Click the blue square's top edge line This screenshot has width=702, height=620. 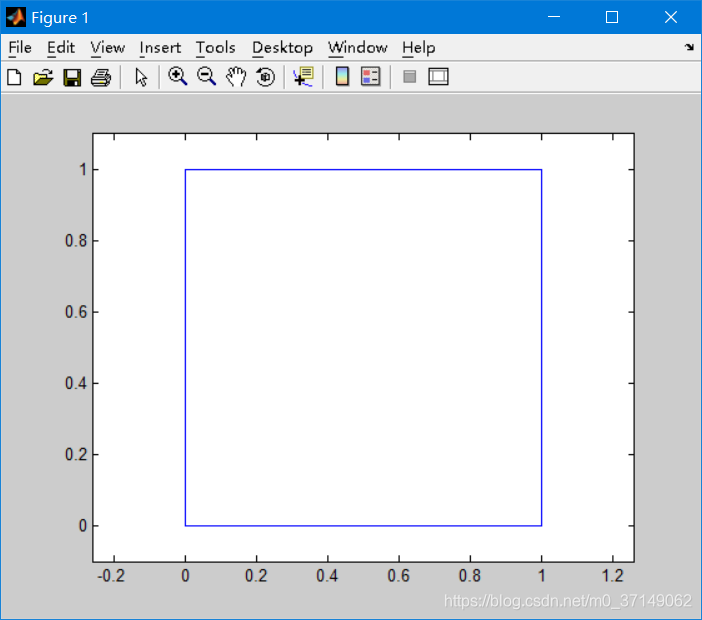click(x=364, y=170)
